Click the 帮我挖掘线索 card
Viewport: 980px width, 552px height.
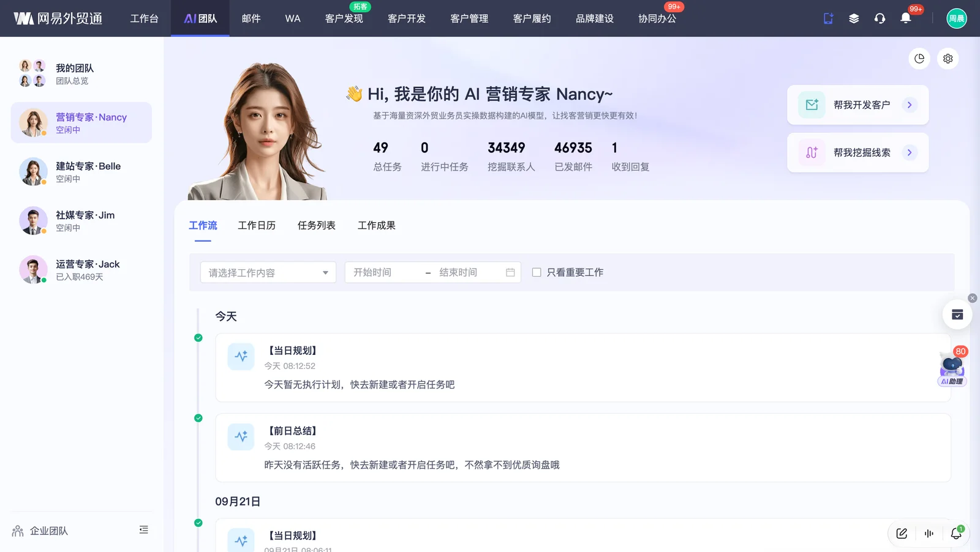[x=858, y=152]
